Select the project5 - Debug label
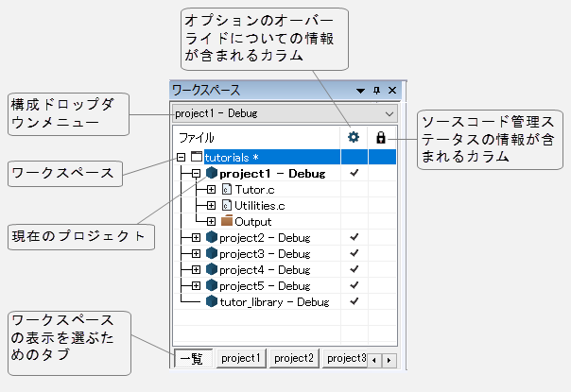The width and height of the screenshot is (571, 392). tap(265, 285)
